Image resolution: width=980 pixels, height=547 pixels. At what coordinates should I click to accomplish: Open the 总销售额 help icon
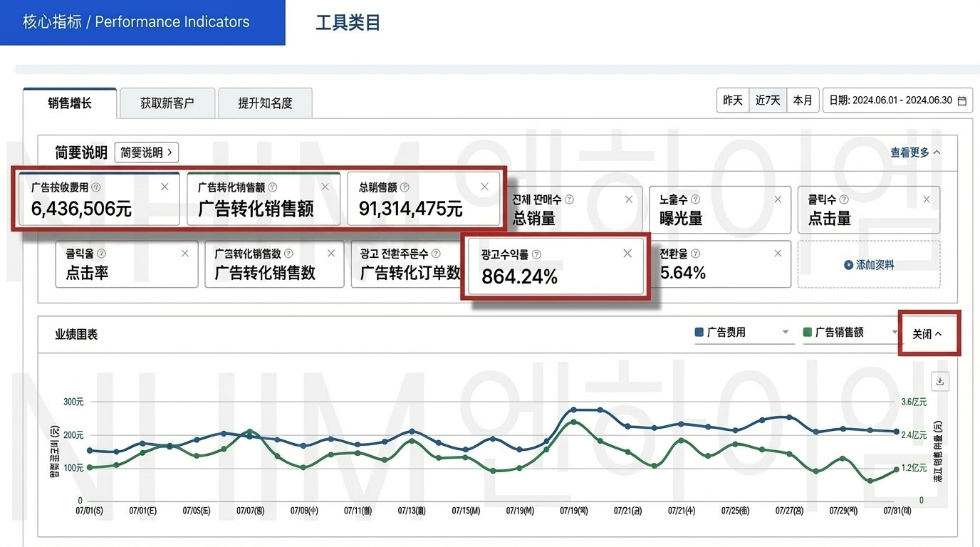[x=405, y=187]
